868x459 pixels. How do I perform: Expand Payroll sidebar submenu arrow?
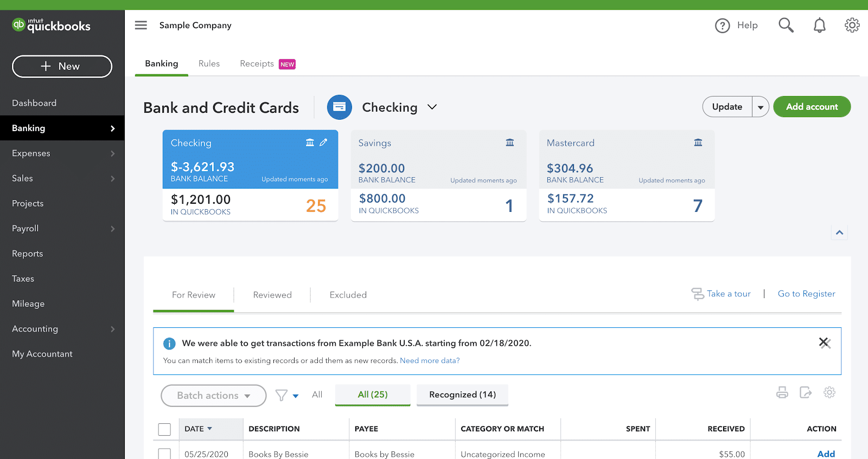pyautogui.click(x=113, y=229)
